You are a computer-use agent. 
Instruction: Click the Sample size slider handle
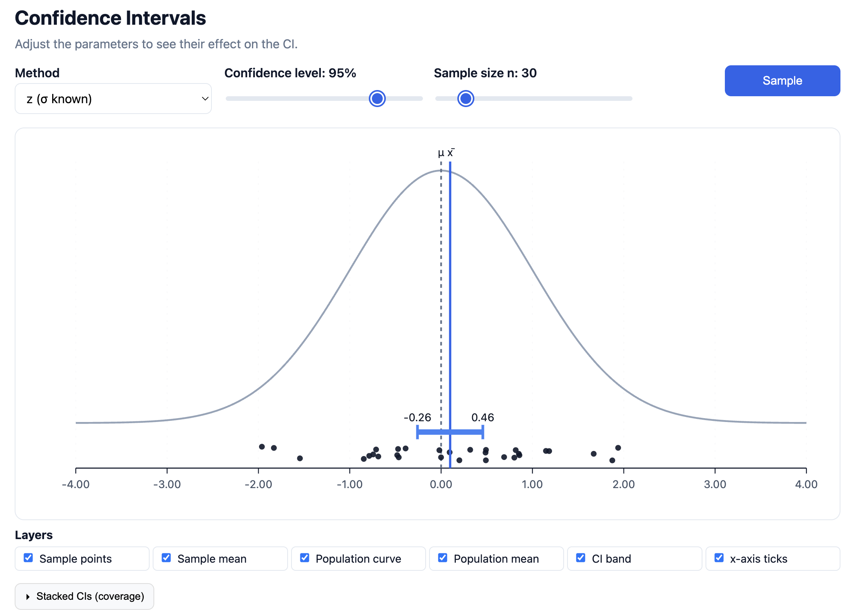(x=465, y=99)
